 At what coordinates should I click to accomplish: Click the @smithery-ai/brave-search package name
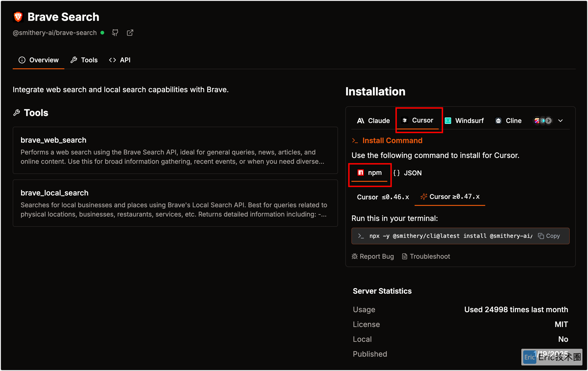click(55, 33)
